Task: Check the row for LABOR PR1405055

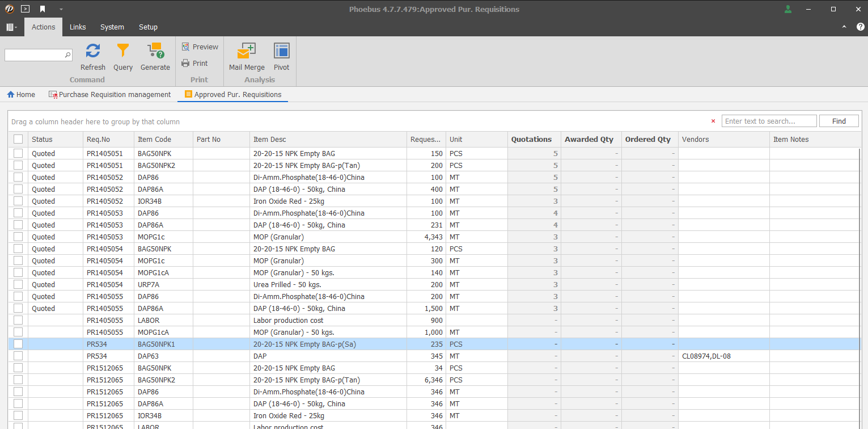Action: click(x=18, y=320)
